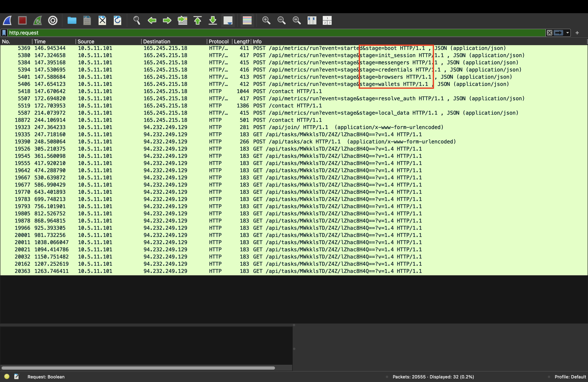Select packet 19335 GET tasks row
The image size is (588, 382).
(294, 134)
